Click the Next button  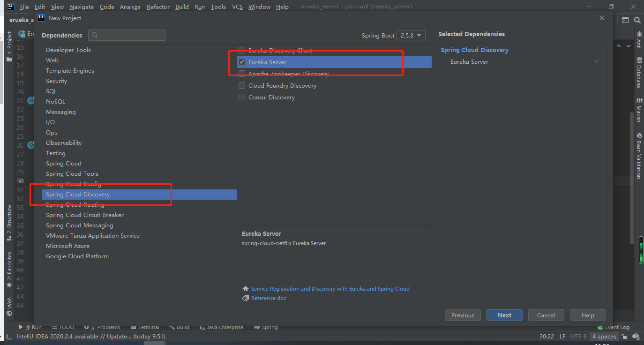coord(504,315)
